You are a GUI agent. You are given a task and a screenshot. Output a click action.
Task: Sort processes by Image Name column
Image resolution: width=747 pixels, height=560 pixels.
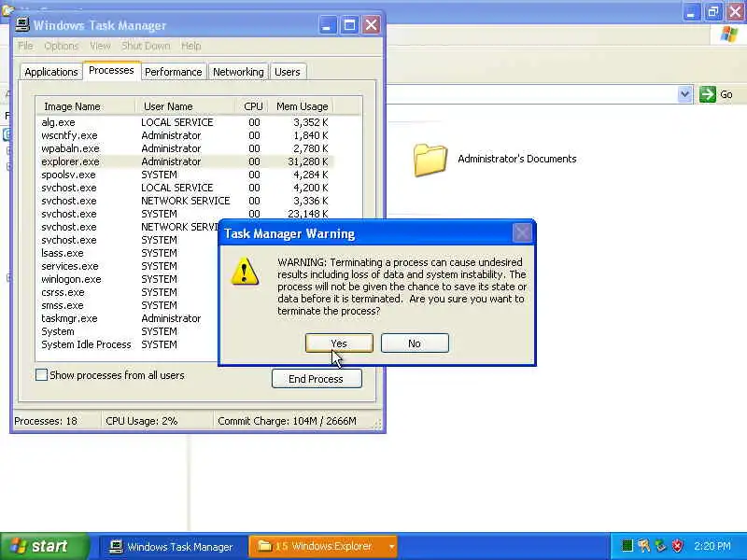(x=86, y=106)
